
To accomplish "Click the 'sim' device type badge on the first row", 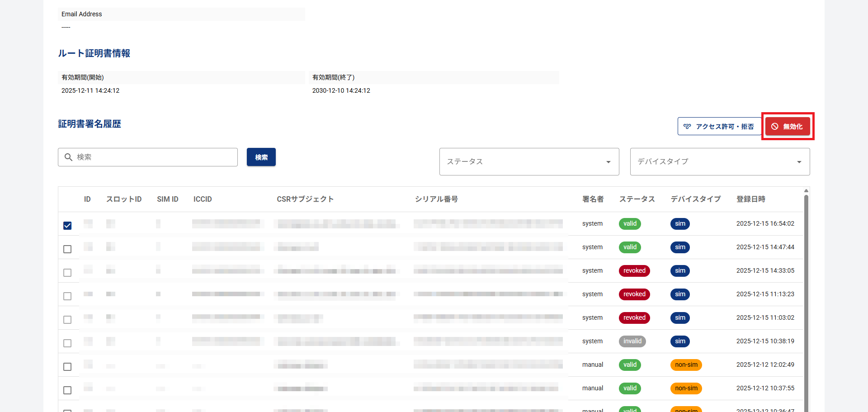I will (x=680, y=223).
